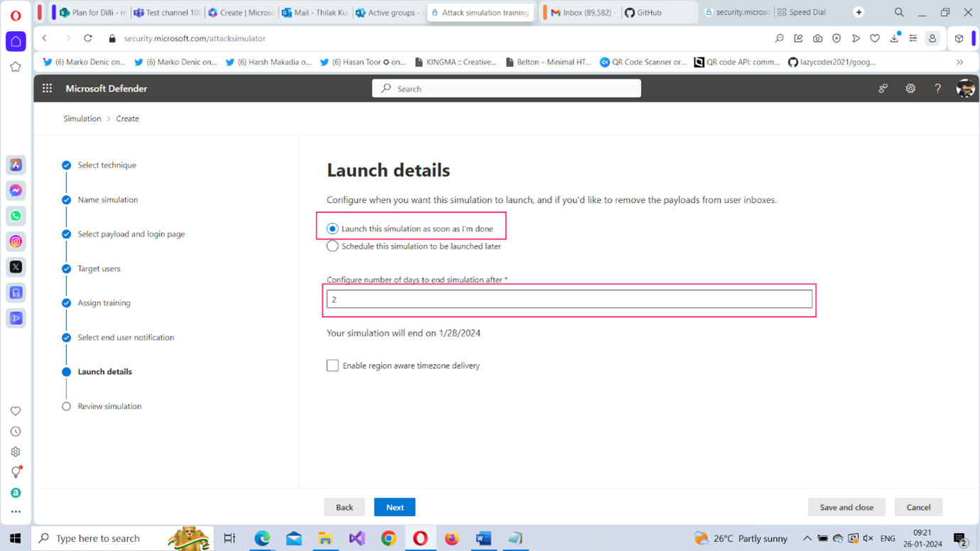Launch Microsoft Word from the taskbar
This screenshot has width=980, height=551.
tap(483, 538)
